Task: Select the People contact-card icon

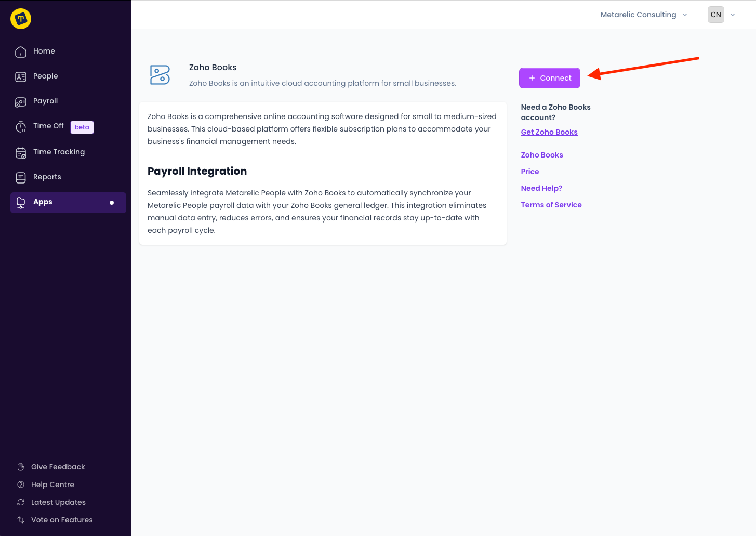Action: [21, 76]
